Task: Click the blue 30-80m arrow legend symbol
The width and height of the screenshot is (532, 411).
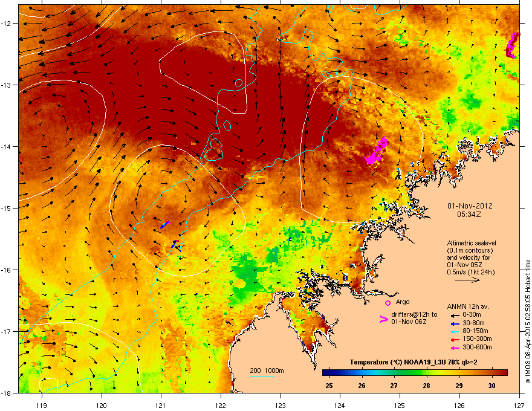Action: pyautogui.click(x=455, y=323)
